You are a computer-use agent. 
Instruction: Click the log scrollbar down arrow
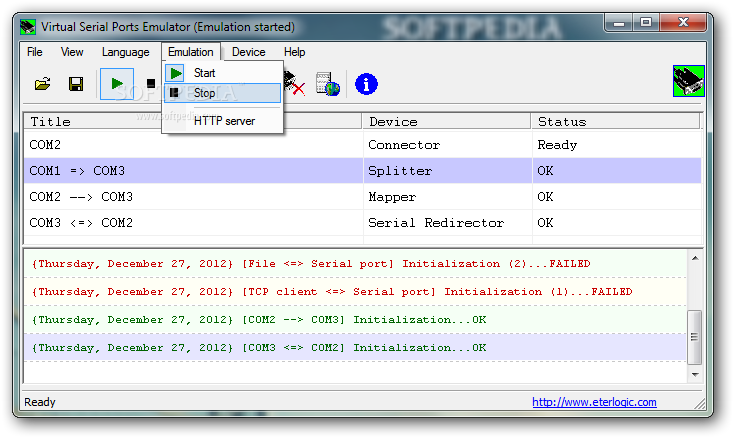pyautogui.click(x=695, y=374)
